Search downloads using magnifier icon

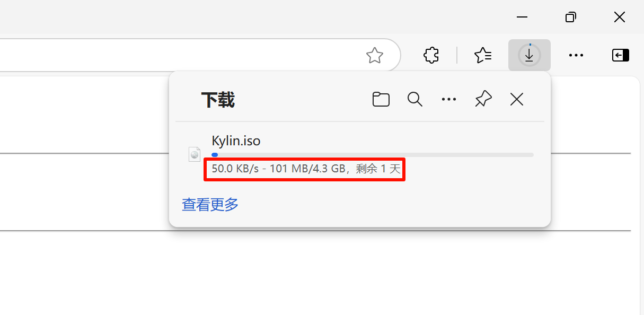click(x=415, y=99)
